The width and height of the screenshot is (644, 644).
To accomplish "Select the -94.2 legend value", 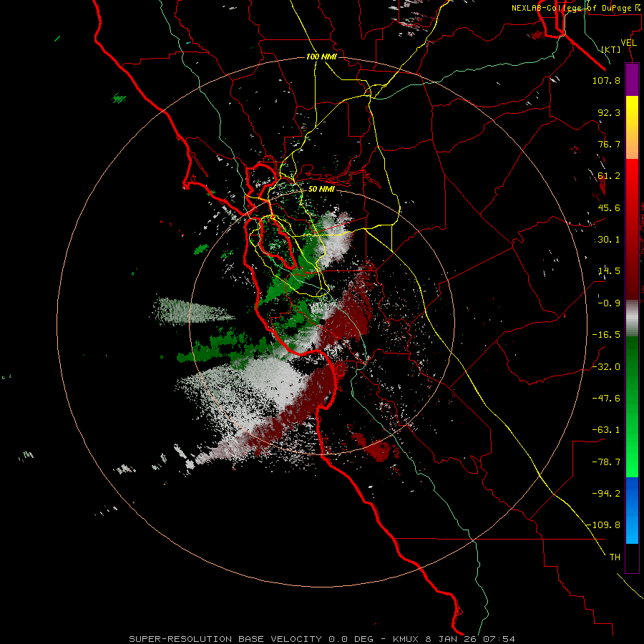I will point(606,494).
